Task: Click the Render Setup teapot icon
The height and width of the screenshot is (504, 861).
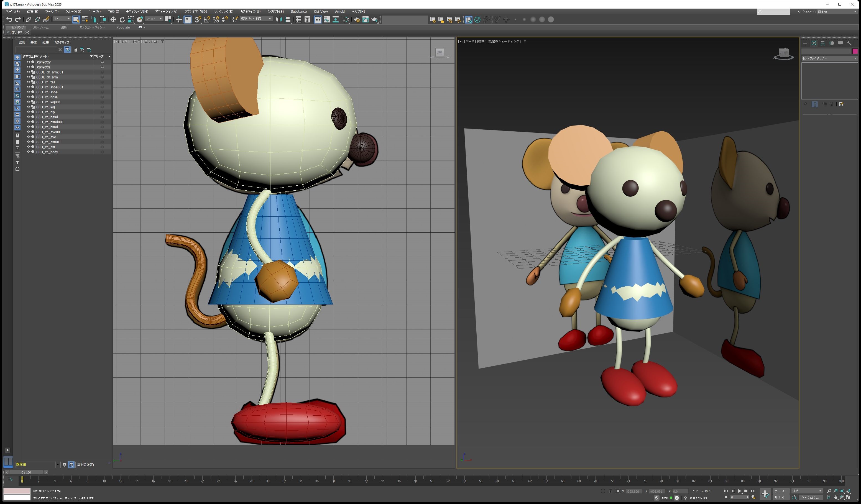Action: 357,20
